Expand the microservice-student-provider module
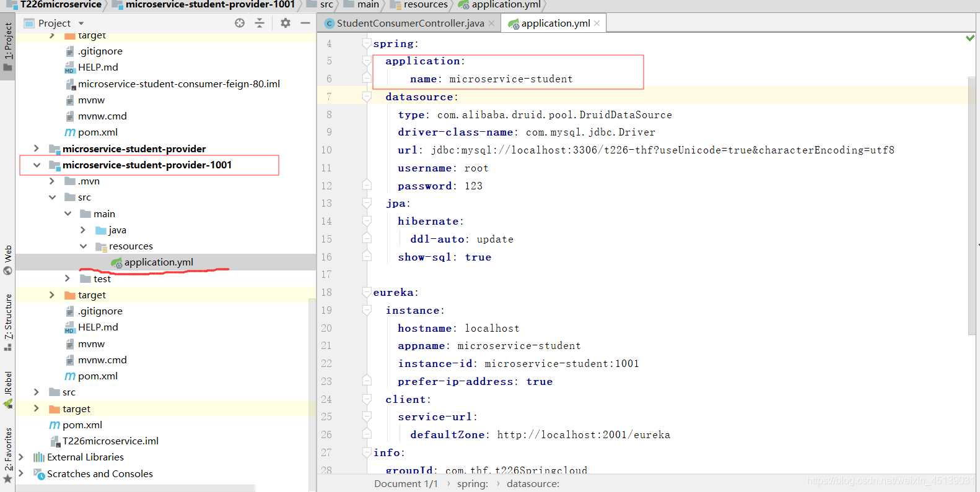980x492 pixels. tap(37, 149)
